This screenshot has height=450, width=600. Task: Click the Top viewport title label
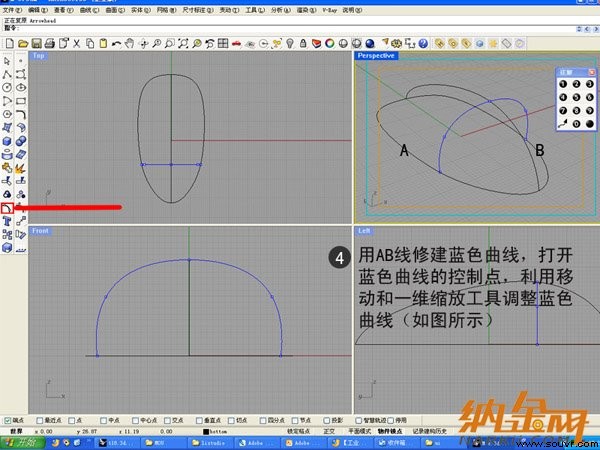coord(38,56)
